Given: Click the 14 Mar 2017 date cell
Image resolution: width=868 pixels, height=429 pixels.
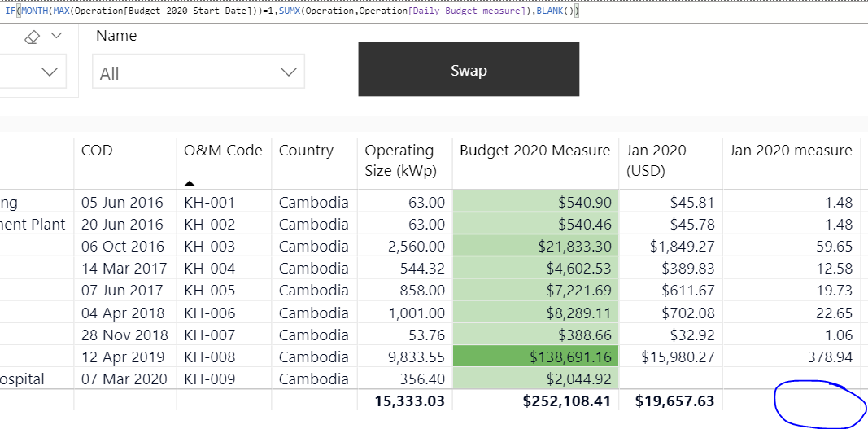Looking at the screenshot, I should pyautogui.click(x=124, y=269).
